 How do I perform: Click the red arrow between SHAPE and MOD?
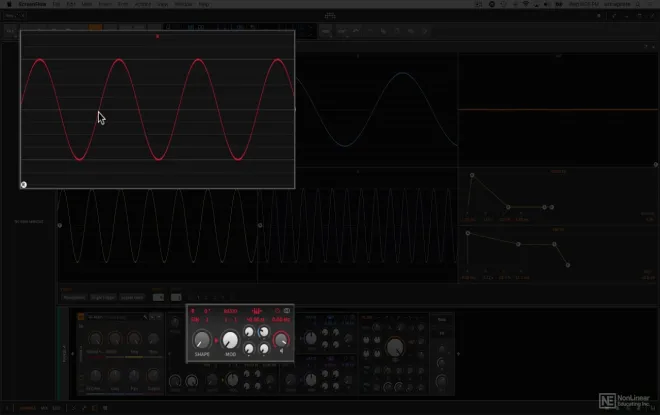(216, 340)
